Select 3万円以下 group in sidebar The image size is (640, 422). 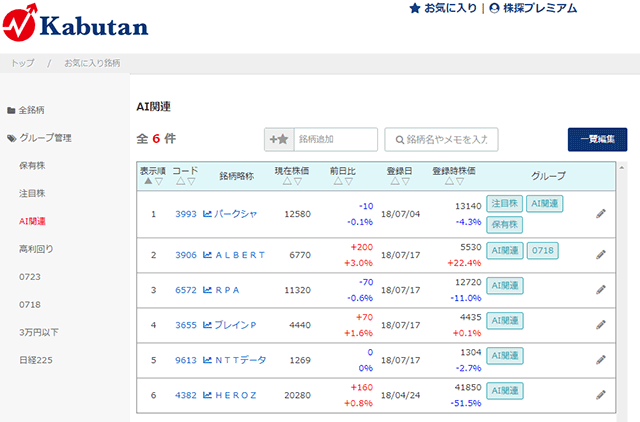[x=39, y=332]
